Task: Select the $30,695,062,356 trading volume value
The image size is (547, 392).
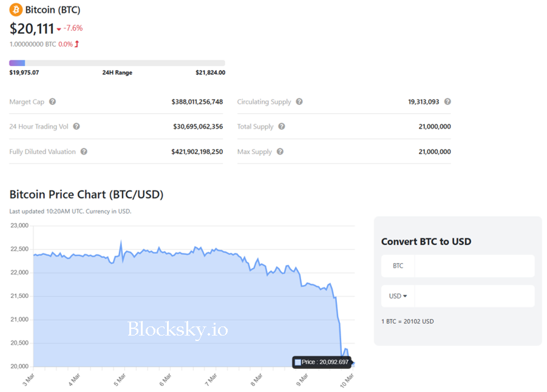Action: 198,127
